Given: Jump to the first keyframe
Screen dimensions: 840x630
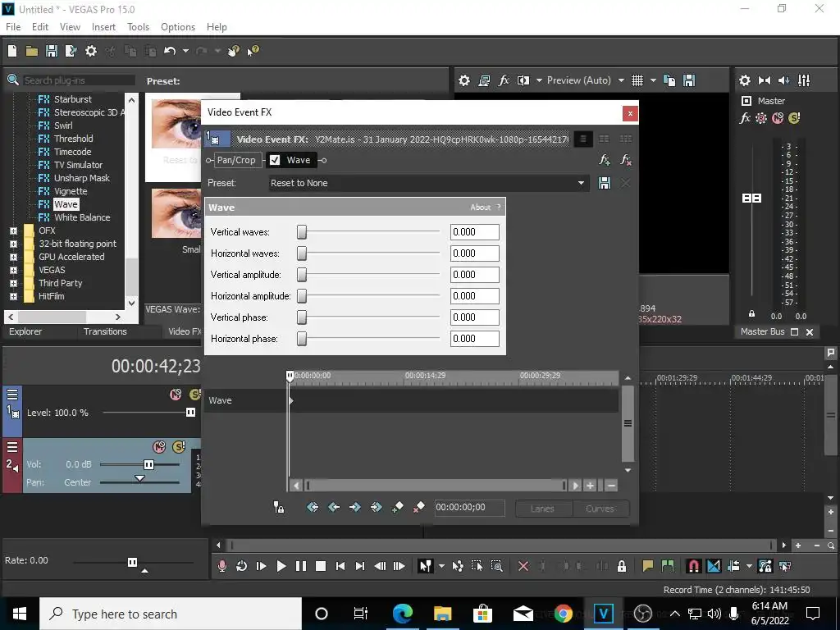Looking at the screenshot, I should (x=313, y=507).
